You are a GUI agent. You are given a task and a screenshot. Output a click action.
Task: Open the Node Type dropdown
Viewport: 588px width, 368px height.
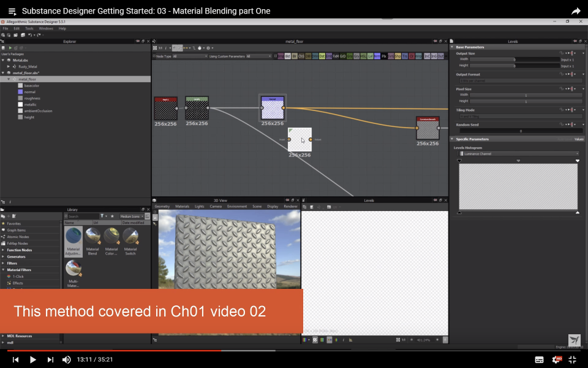tap(190, 56)
